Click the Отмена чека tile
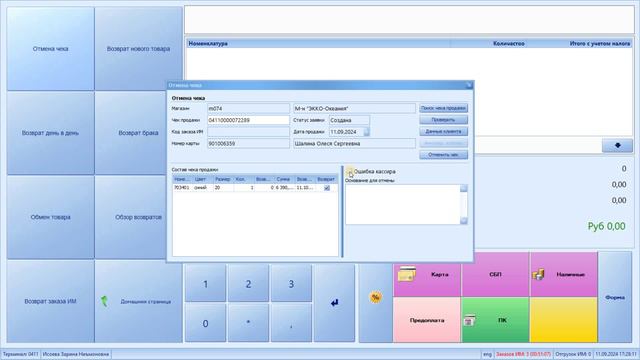 pyautogui.click(x=50, y=49)
